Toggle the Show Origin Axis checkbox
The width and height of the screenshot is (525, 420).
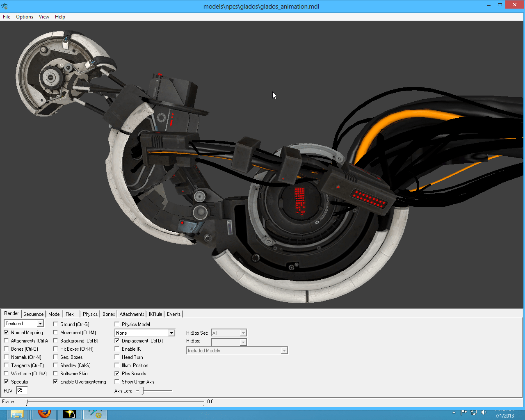coord(117,382)
